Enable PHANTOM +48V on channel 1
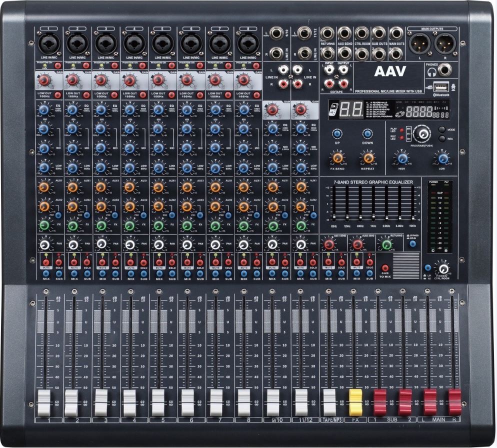 [57, 65]
